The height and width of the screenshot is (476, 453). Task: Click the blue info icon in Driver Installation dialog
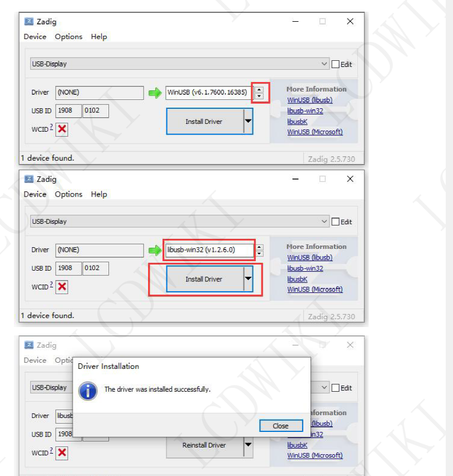[88, 390]
